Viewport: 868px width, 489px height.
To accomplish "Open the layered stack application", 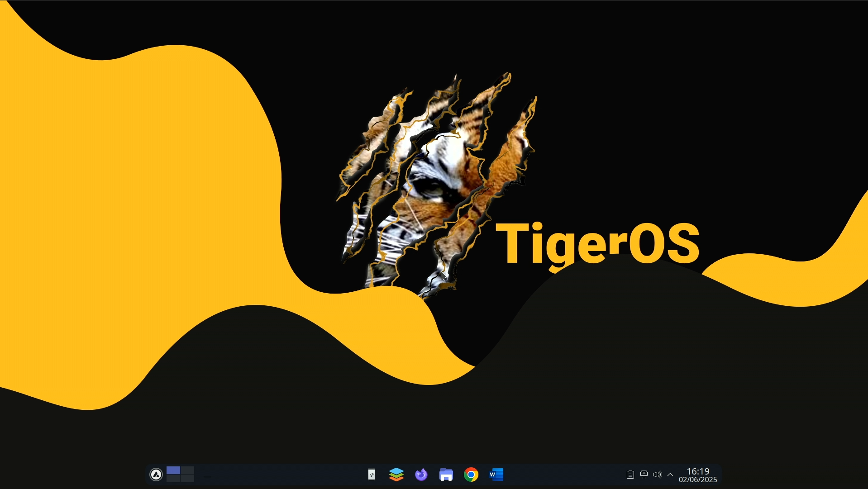I will tap(396, 475).
